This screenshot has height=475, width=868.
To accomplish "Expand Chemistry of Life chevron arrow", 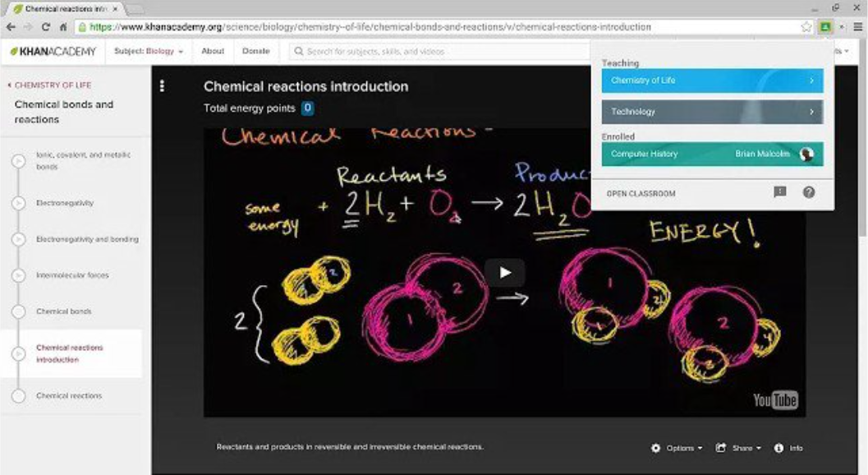I will coord(811,81).
